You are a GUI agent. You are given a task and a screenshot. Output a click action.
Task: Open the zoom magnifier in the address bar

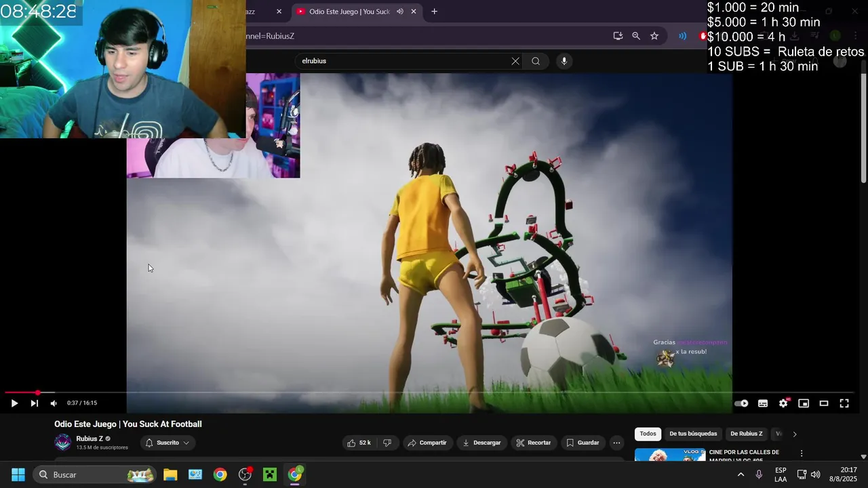click(x=636, y=36)
